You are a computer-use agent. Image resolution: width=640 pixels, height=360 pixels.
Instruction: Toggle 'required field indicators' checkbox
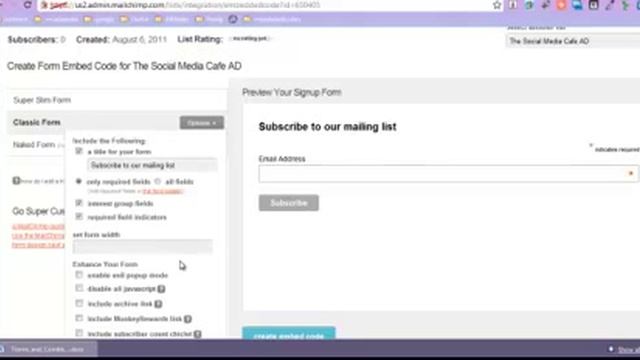coord(79,216)
